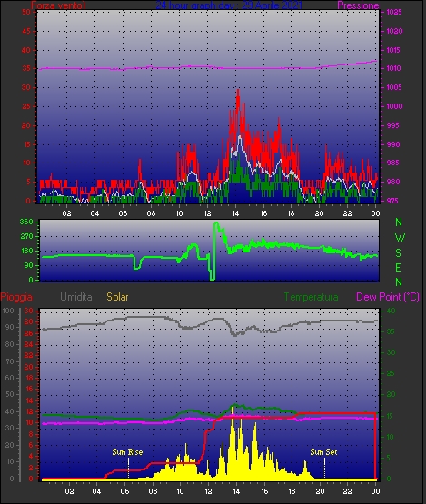The width and height of the screenshot is (426, 504).
Task: Click the wind gust peak near 14:00
Action: click(x=238, y=92)
